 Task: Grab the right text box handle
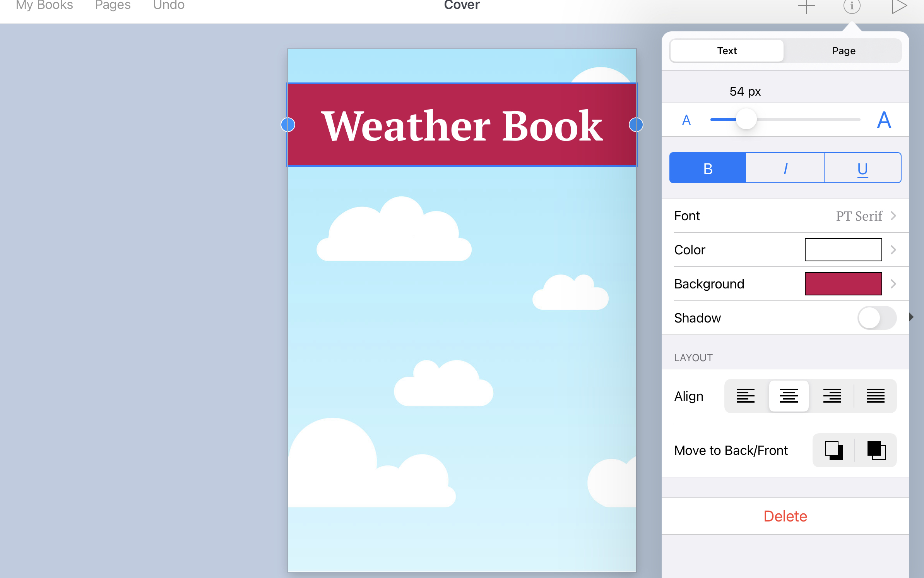(636, 125)
